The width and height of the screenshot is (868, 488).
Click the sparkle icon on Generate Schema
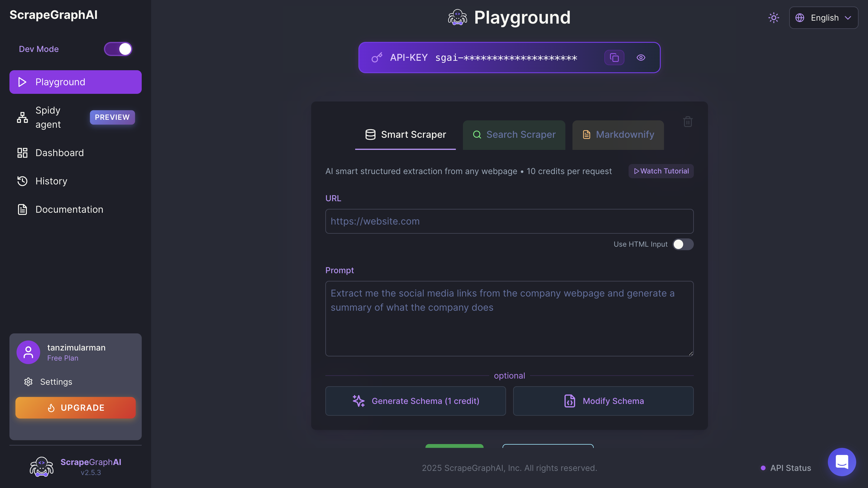click(x=358, y=401)
